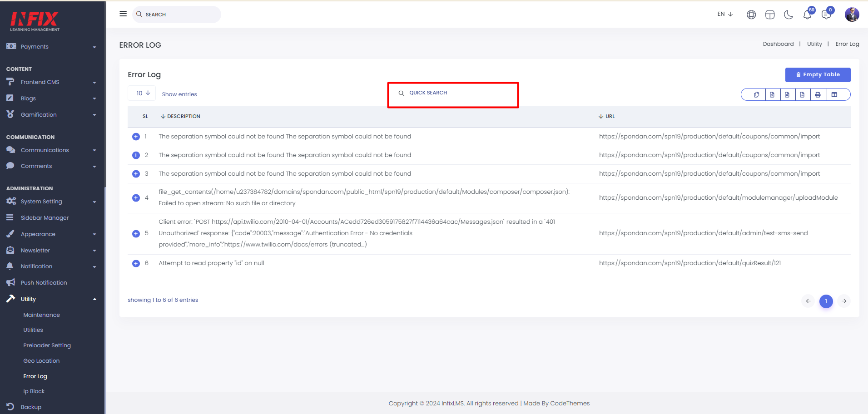Screen dimensions: 868x414
Task: Open Geo Location settings
Action: tap(41, 361)
